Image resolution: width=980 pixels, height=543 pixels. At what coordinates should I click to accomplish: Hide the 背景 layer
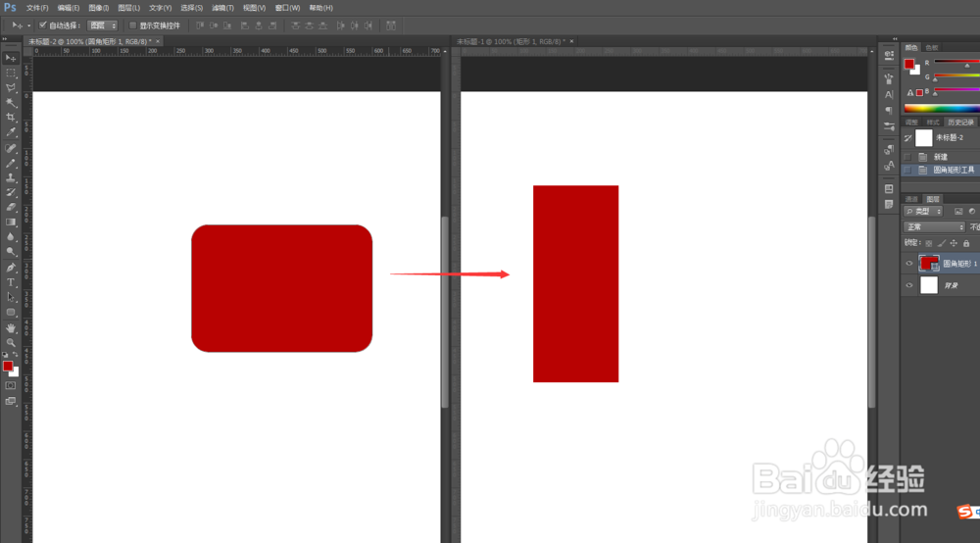tap(909, 285)
